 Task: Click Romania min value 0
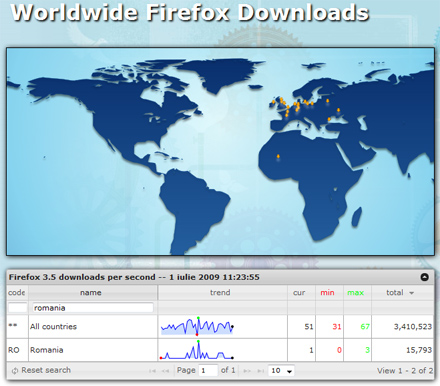(x=339, y=350)
